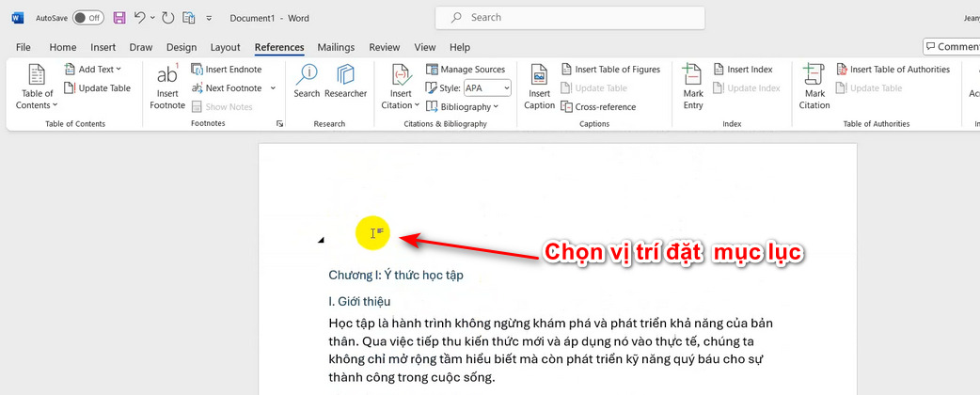Click Update Table in Captions group

593,88
